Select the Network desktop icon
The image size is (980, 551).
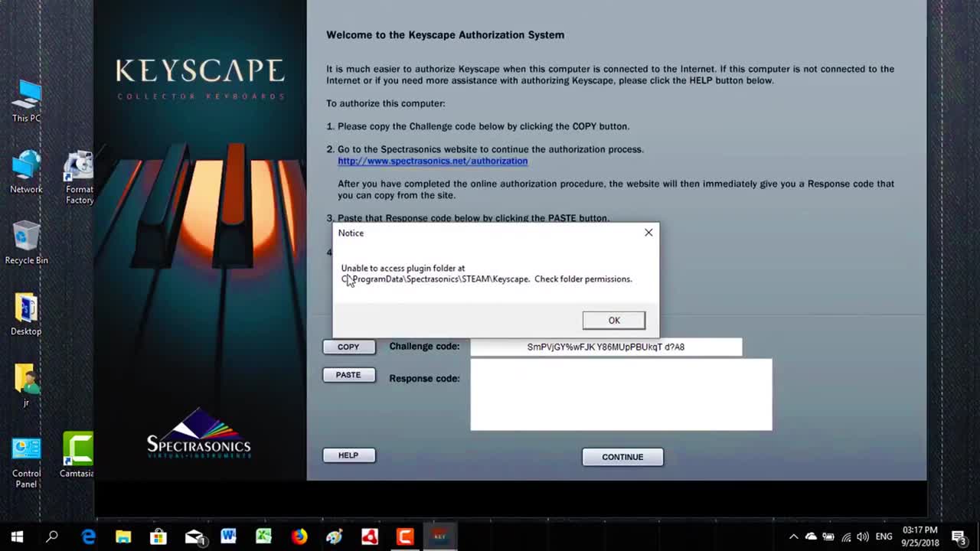[26, 172]
